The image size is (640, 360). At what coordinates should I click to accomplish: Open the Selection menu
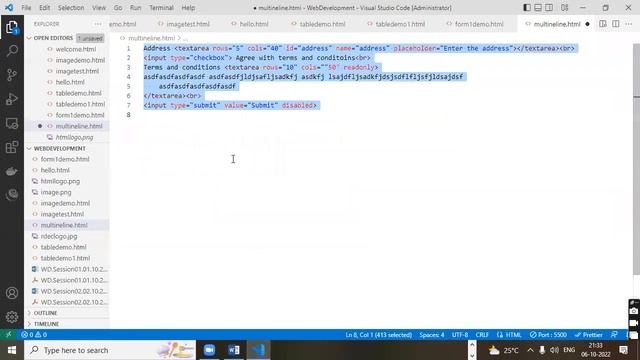[71, 8]
